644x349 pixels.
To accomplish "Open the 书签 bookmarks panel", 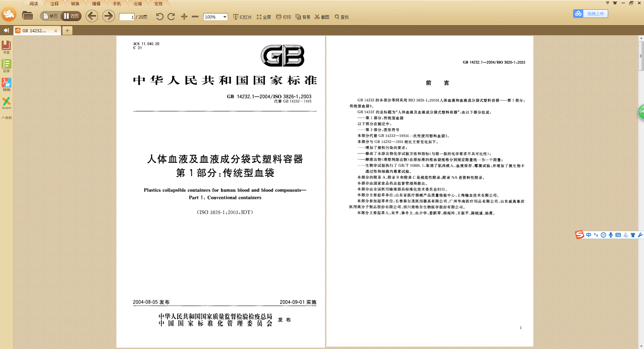I will (x=6, y=47).
